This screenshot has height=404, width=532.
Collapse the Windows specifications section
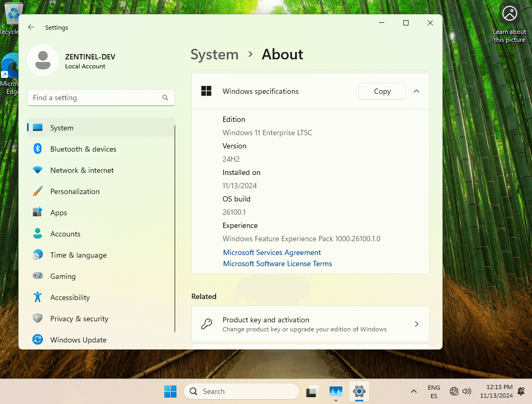416,91
